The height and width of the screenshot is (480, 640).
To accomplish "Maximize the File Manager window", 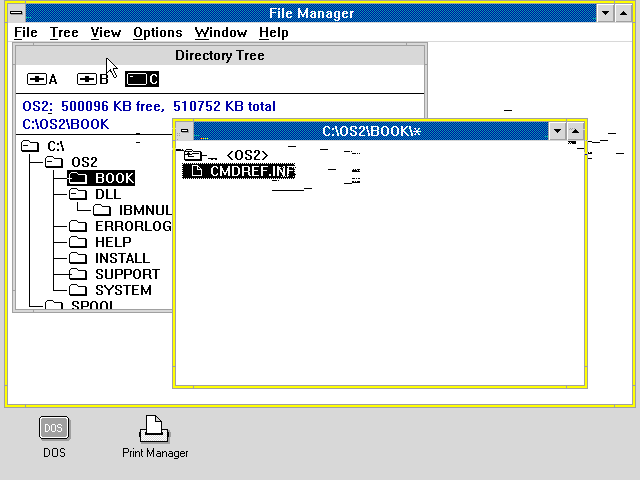I will tap(624, 13).
